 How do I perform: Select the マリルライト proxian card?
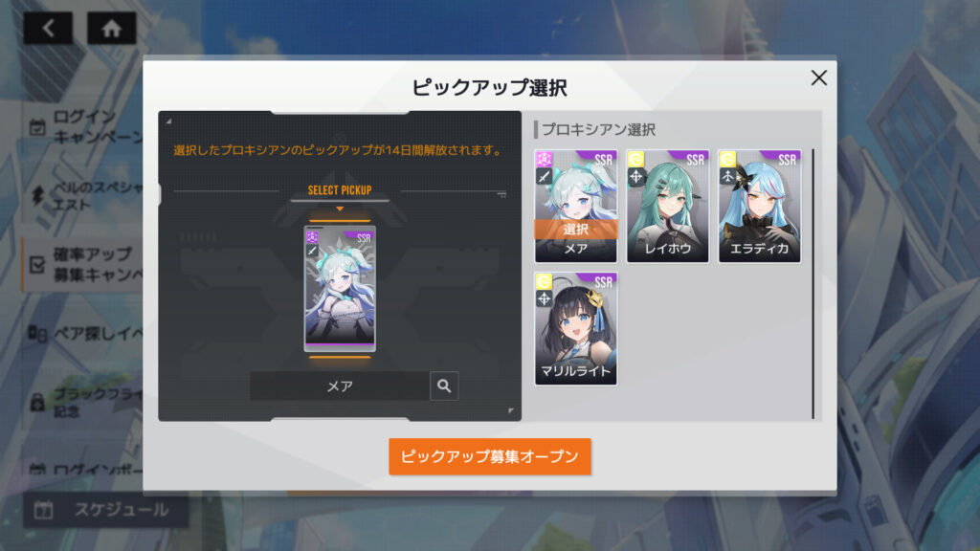tap(575, 329)
